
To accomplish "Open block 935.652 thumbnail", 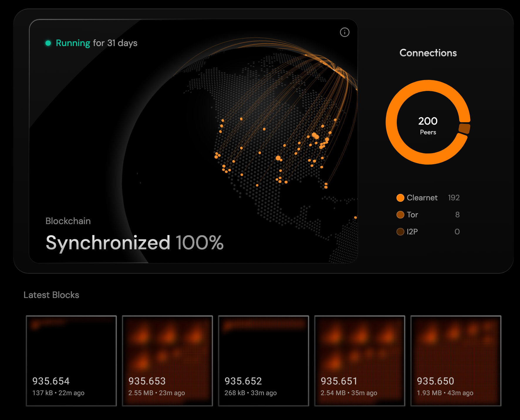I will (x=264, y=361).
